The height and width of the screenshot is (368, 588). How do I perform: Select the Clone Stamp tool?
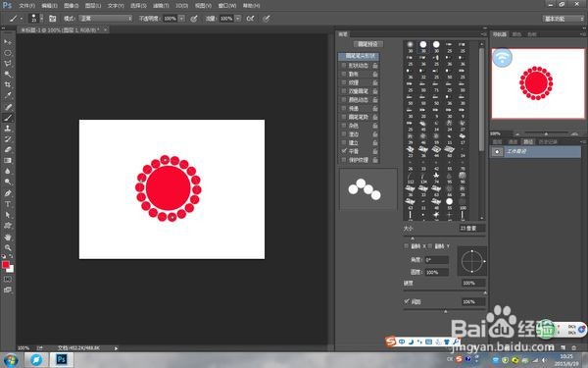click(8, 128)
